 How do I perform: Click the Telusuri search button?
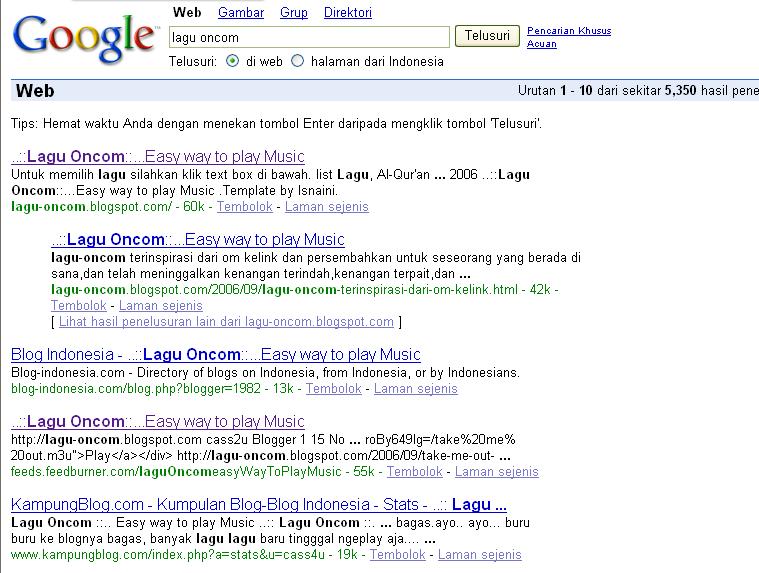point(487,36)
